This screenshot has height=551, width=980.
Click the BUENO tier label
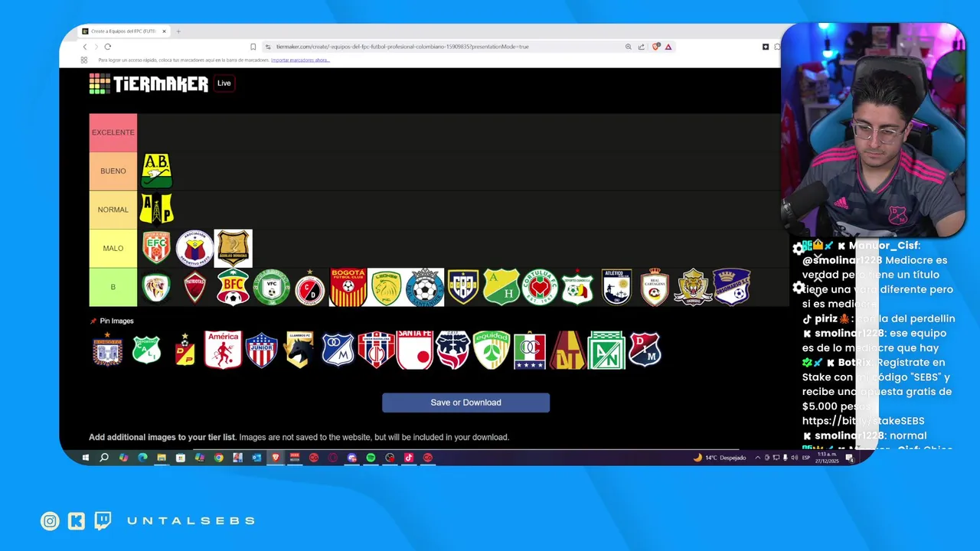[x=113, y=171]
